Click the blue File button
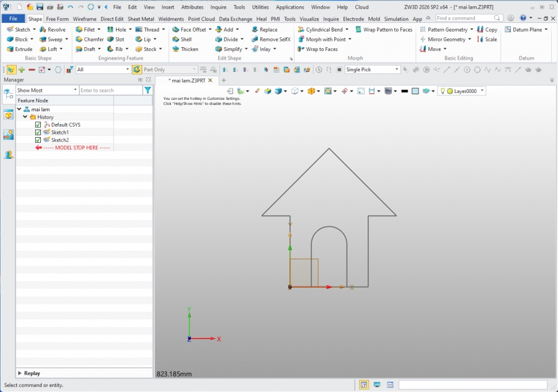 (13, 19)
